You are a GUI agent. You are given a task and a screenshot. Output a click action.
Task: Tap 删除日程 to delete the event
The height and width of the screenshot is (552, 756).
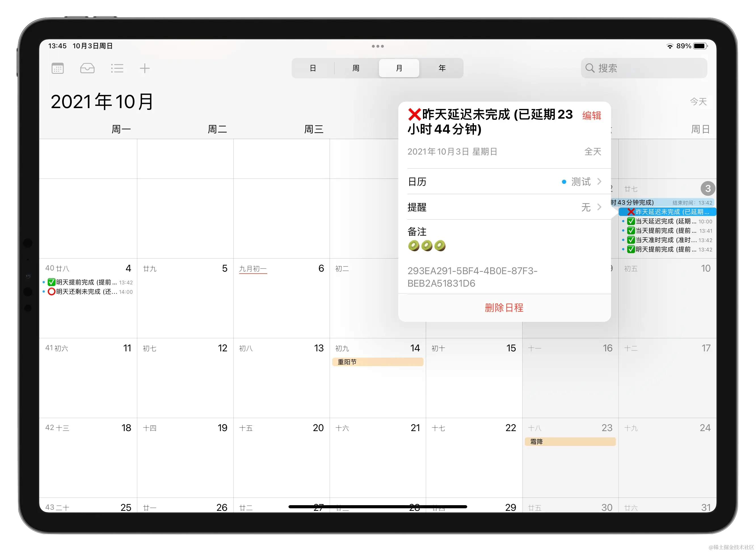point(504,308)
